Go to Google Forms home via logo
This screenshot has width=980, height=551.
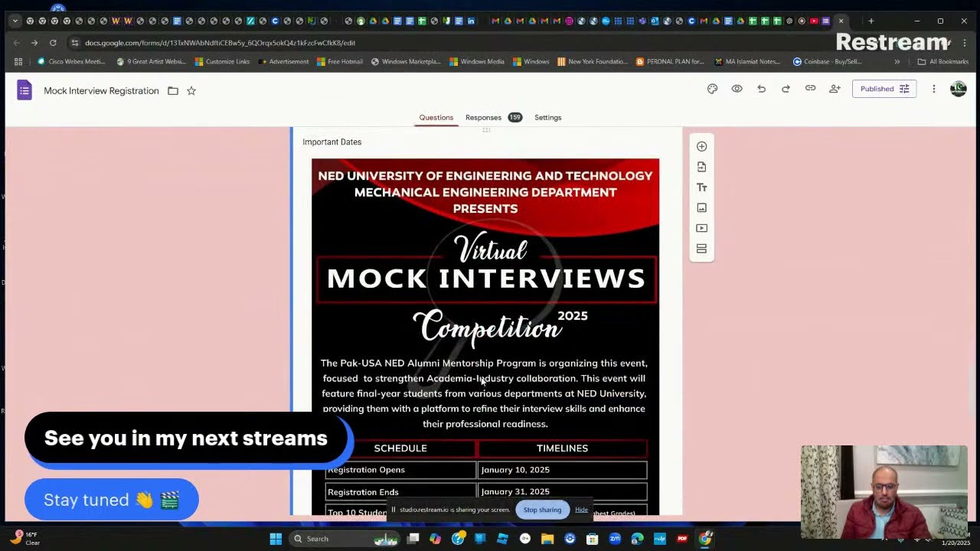pyautogui.click(x=24, y=90)
